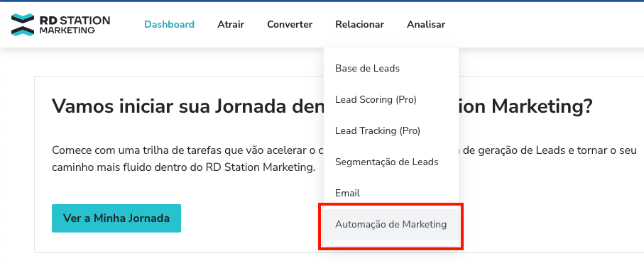Click the RD Station chevron logo icon
This screenshot has height=263, width=644.
coord(23,25)
